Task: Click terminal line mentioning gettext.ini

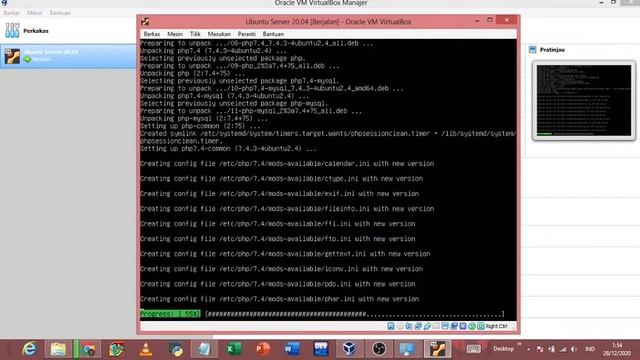Action: (285, 254)
